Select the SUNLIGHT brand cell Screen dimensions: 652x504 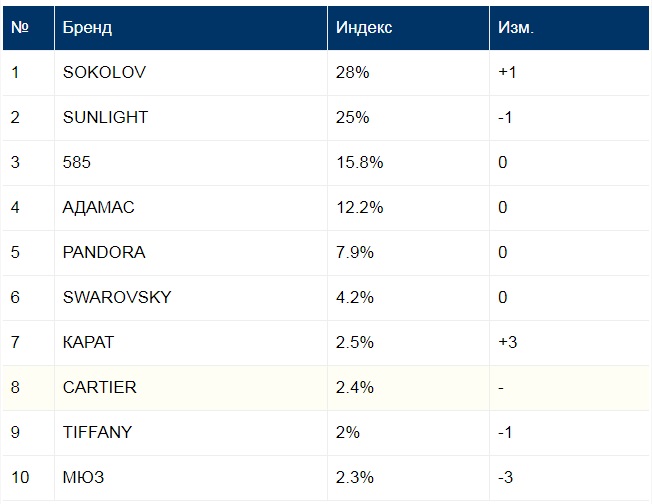(x=105, y=117)
